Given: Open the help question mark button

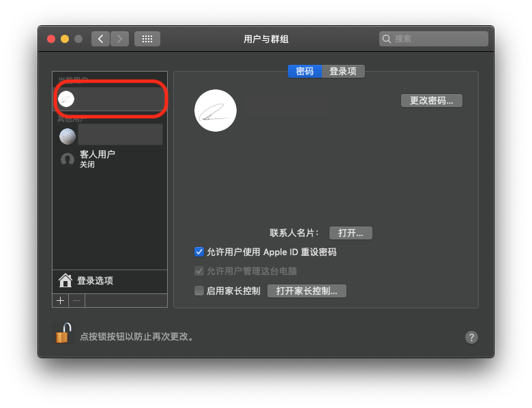Looking at the screenshot, I should coord(471,337).
